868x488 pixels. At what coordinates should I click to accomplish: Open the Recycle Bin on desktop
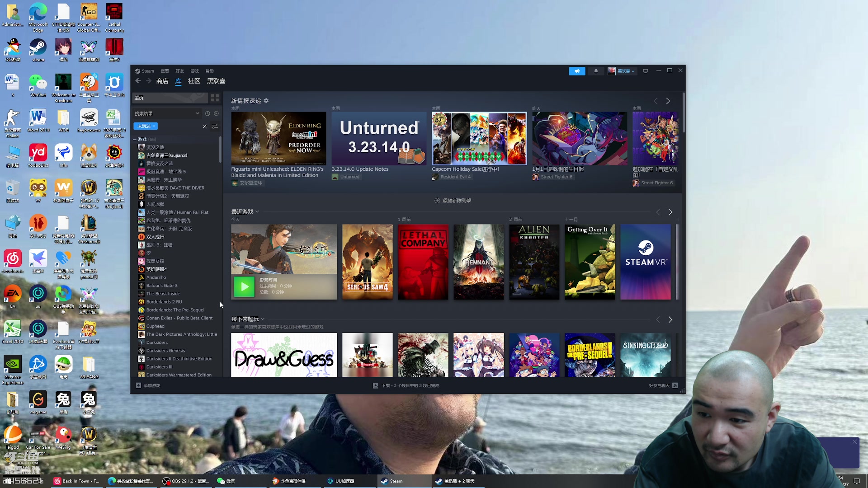[13, 191]
